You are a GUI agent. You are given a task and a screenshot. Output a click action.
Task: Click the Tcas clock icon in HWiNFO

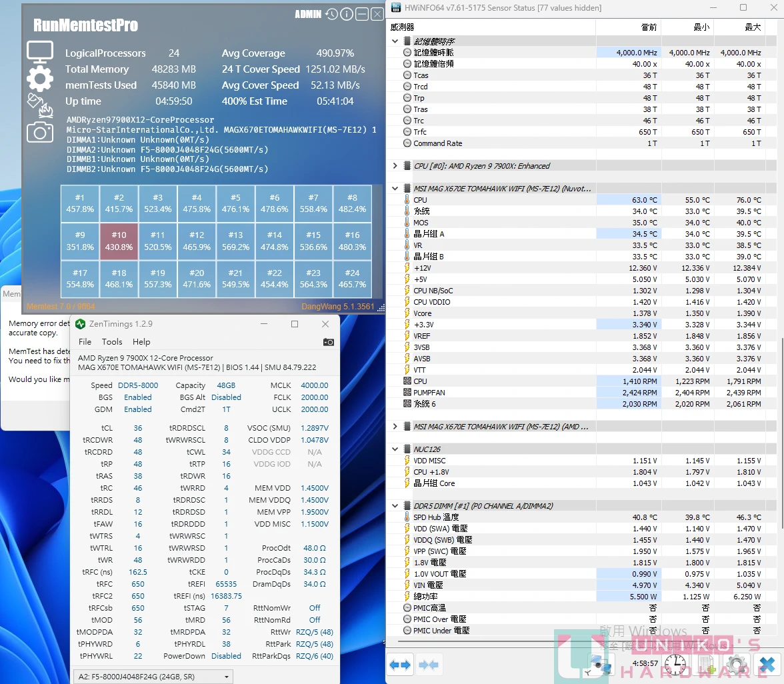coord(407,75)
